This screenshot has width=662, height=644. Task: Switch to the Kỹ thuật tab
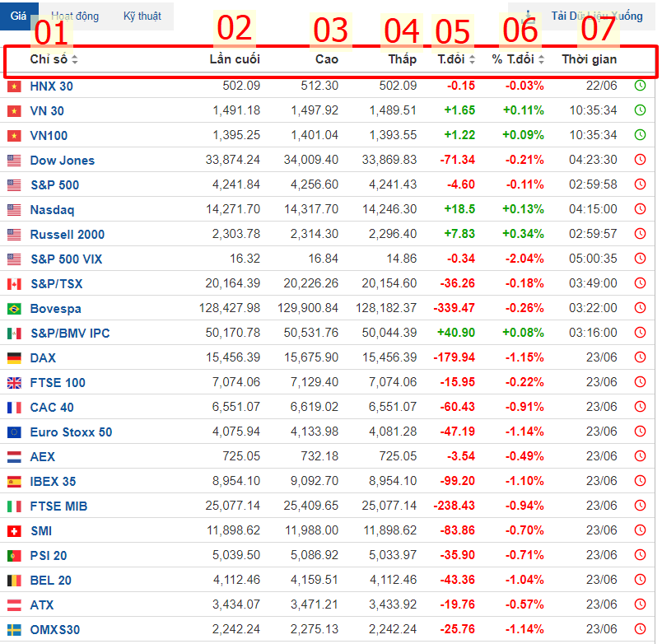click(x=142, y=16)
